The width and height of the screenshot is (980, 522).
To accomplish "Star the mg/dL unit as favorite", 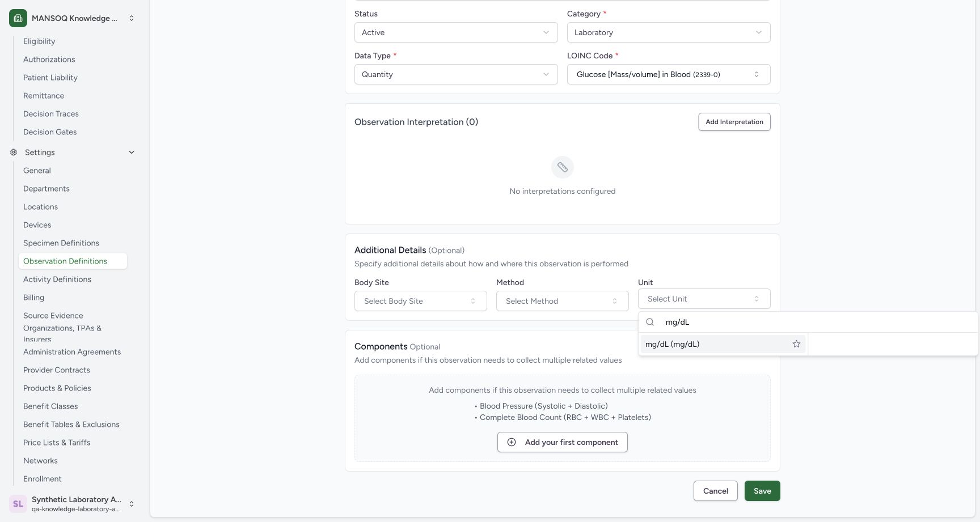I will [796, 344].
